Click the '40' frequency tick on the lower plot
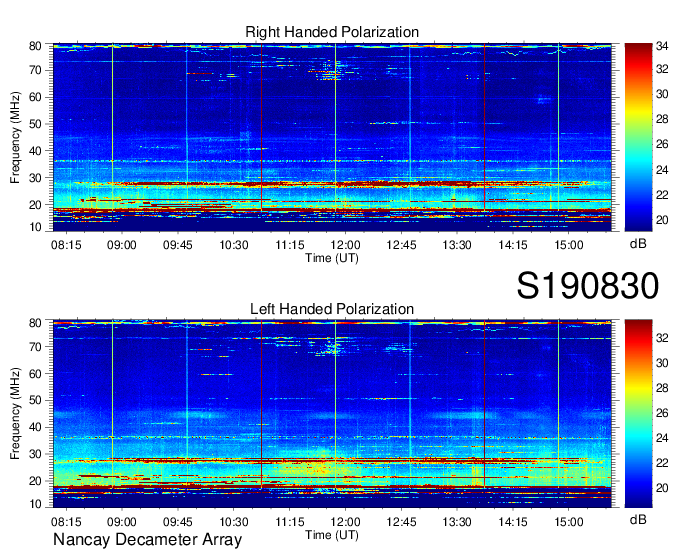The image size is (680, 552). tap(35, 427)
